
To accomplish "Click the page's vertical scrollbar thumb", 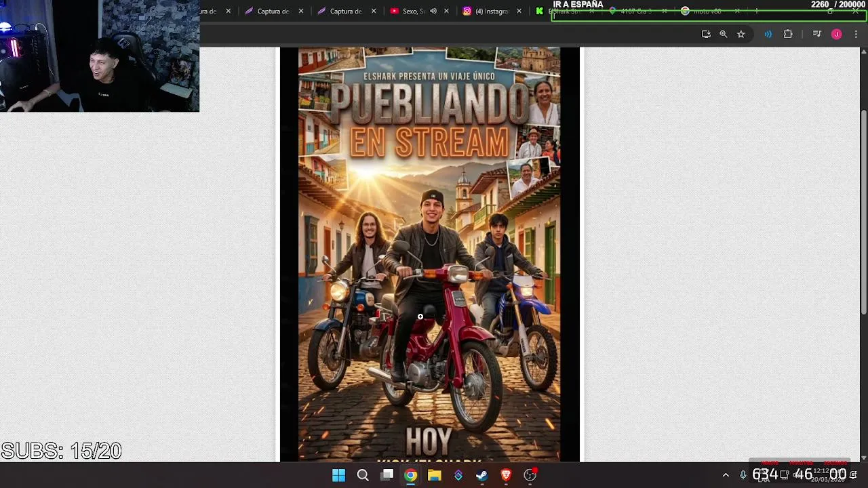I will [x=863, y=211].
